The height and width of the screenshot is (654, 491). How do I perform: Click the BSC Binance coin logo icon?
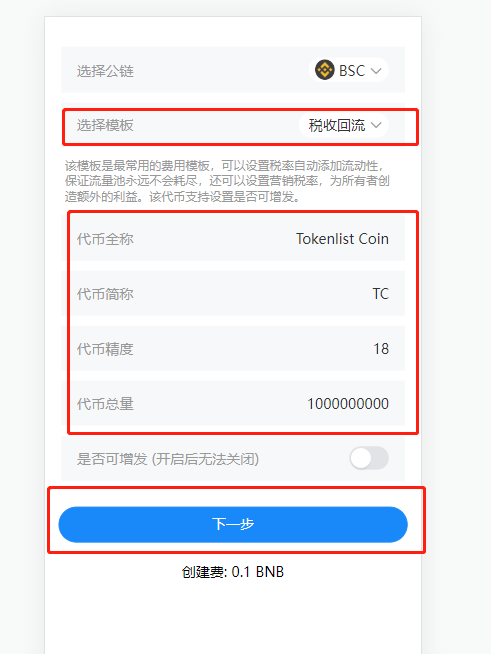pyautogui.click(x=325, y=70)
